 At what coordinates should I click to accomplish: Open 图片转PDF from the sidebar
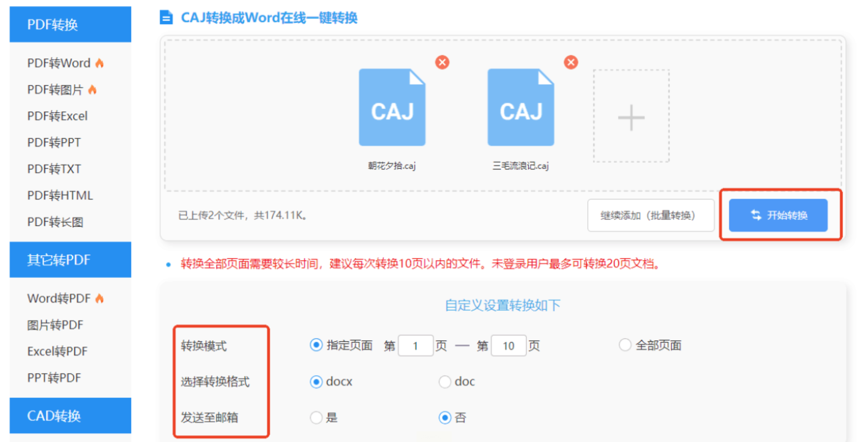(x=55, y=325)
